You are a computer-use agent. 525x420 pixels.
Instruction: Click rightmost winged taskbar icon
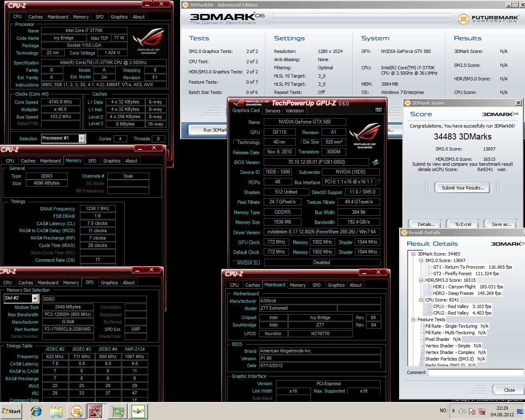click(x=138, y=411)
